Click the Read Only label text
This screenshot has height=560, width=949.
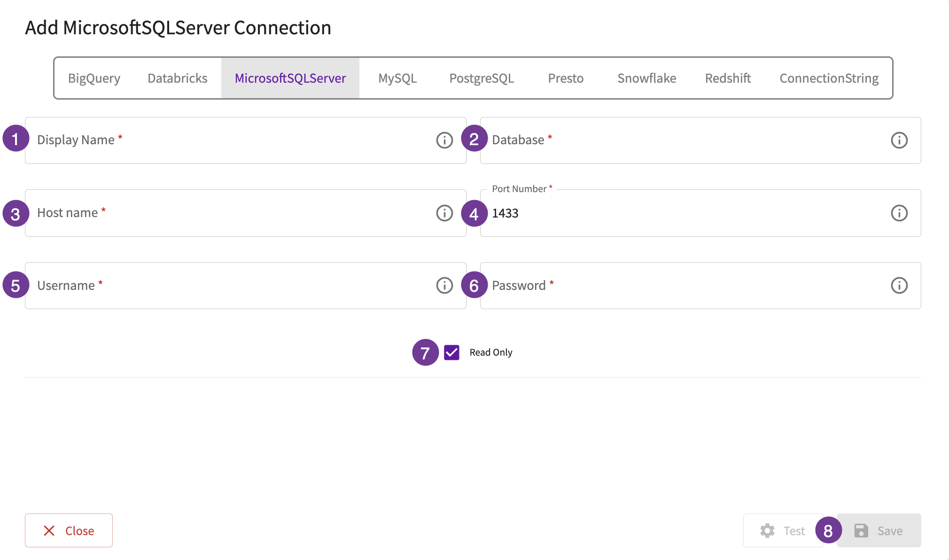[491, 352]
